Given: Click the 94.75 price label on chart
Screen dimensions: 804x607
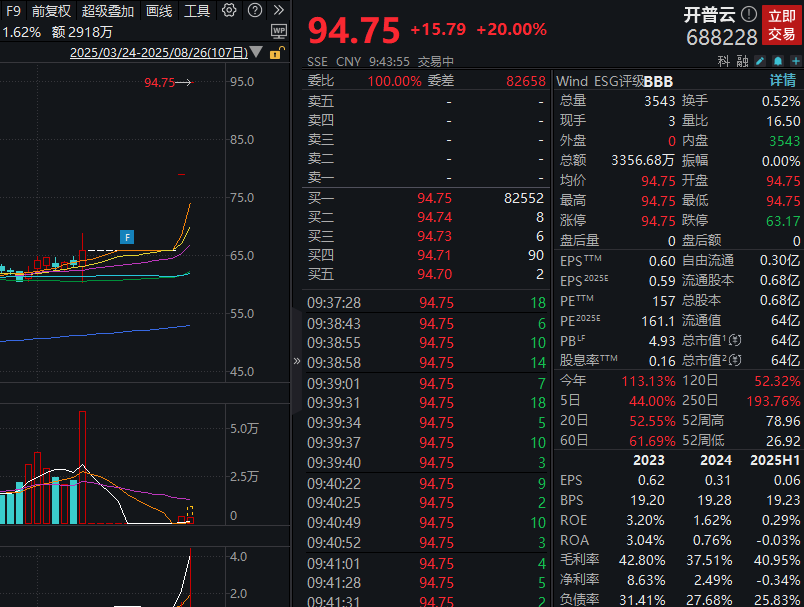Looking at the screenshot, I should (x=159, y=83).
